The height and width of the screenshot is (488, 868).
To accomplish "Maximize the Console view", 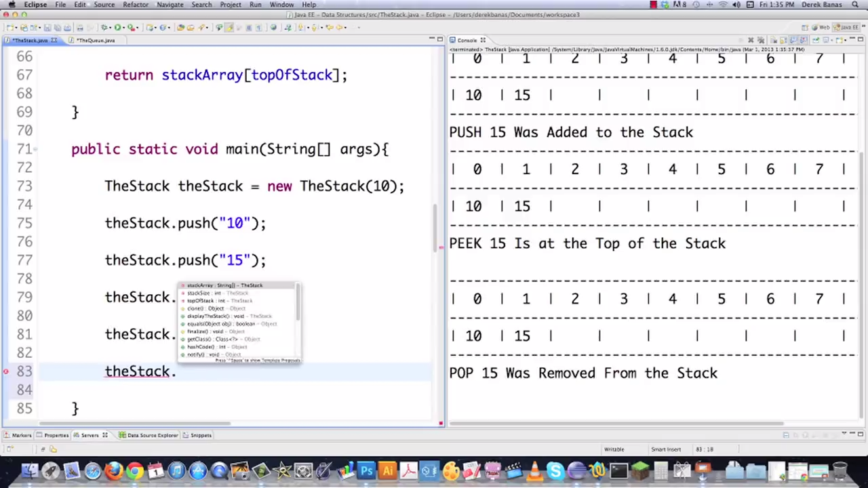I will (861, 40).
